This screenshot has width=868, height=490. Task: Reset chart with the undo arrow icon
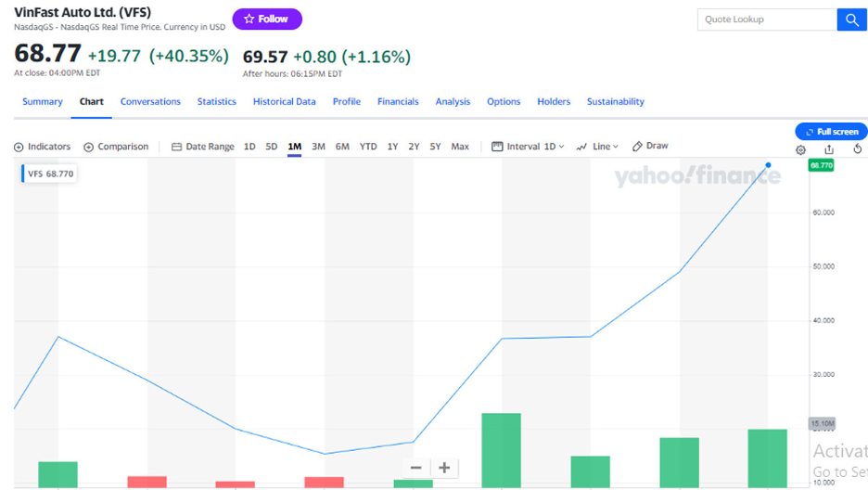pos(858,148)
